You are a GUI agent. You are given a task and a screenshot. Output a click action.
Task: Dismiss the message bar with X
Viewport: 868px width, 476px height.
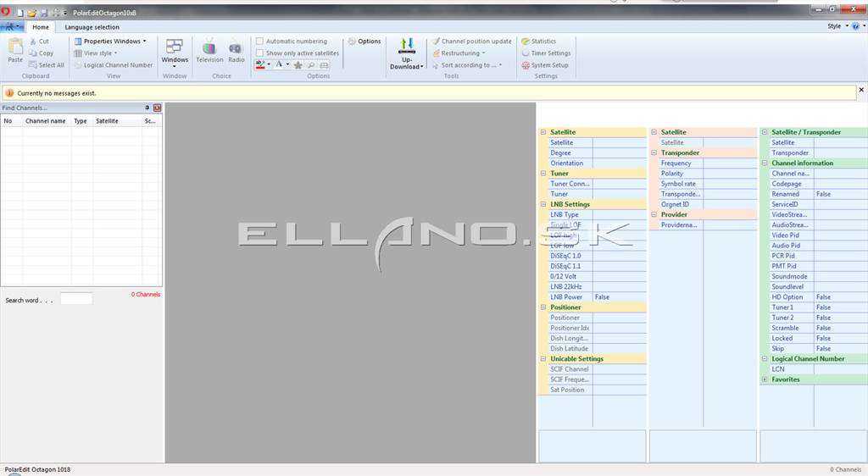point(861,90)
